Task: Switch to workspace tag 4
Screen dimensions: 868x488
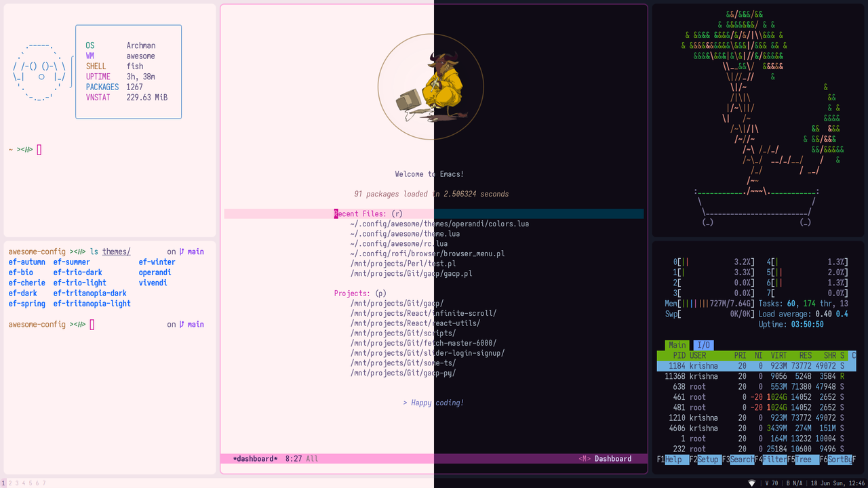Action: click(x=24, y=483)
